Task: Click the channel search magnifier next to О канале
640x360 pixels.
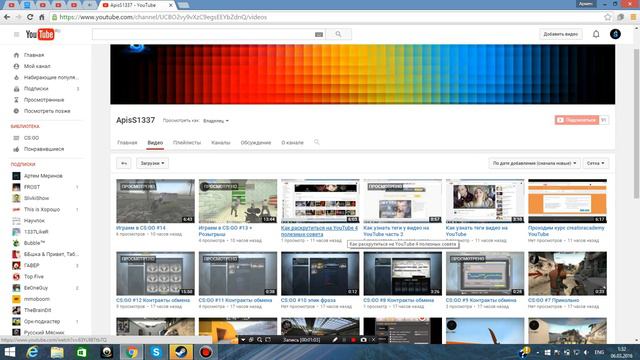Action: pos(316,142)
